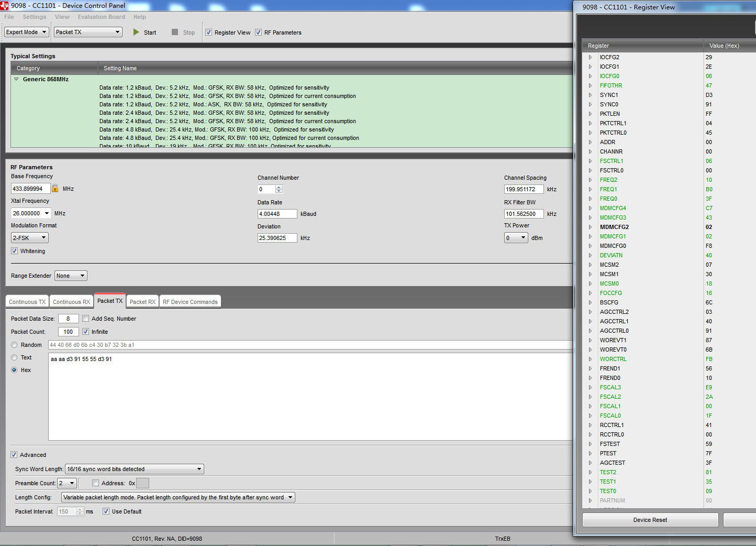Select the Text packet data option
The image size is (756, 546).
[x=14, y=357]
